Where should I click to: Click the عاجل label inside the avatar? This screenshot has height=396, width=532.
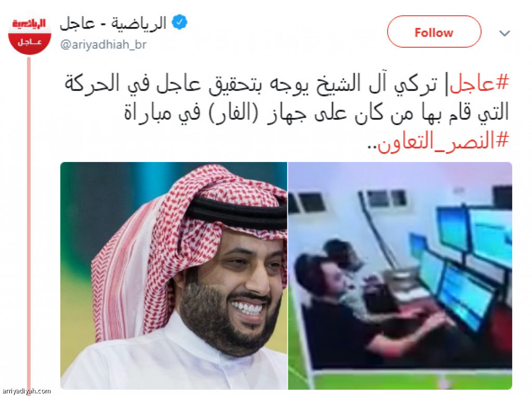click(30, 42)
